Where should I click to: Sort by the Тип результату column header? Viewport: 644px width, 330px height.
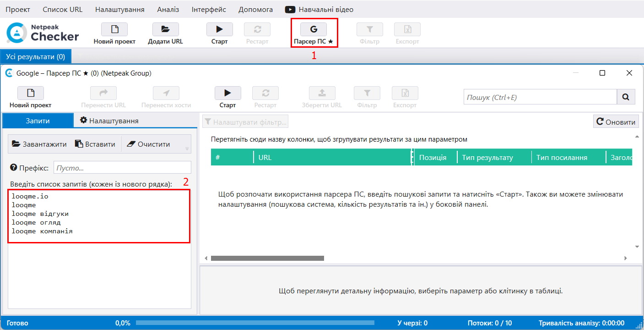[494, 157]
